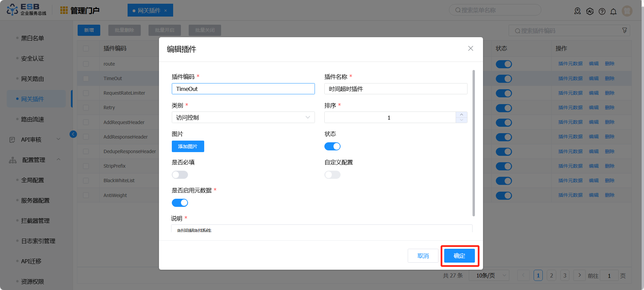Click the 管理门户 grid icon
The width and height of the screenshot is (644, 290).
click(64, 10)
